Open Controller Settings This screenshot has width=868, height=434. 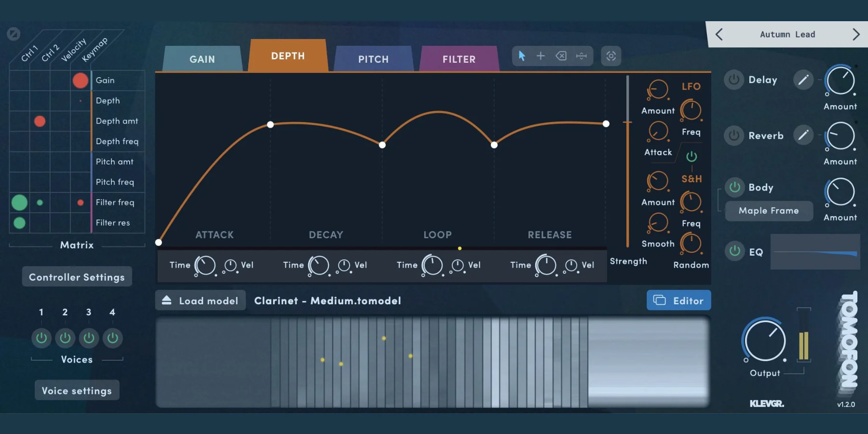point(77,277)
